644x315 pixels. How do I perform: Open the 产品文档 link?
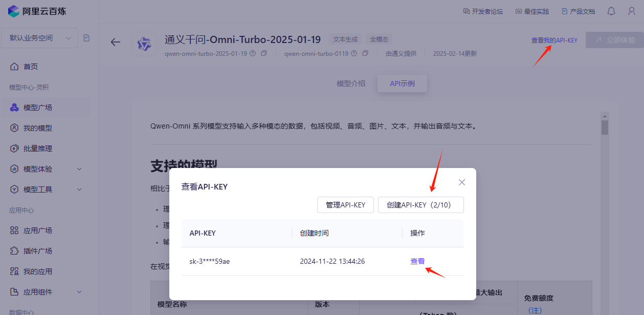[x=578, y=11]
